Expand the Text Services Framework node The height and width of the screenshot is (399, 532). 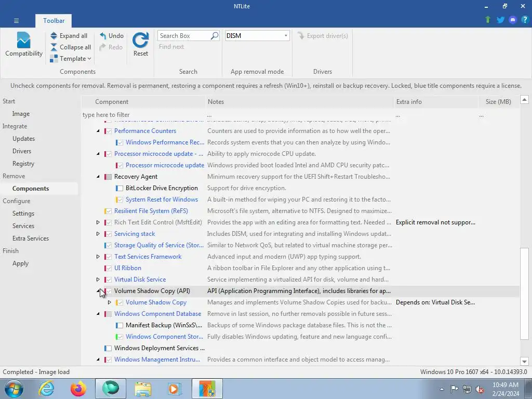coord(98,257)
